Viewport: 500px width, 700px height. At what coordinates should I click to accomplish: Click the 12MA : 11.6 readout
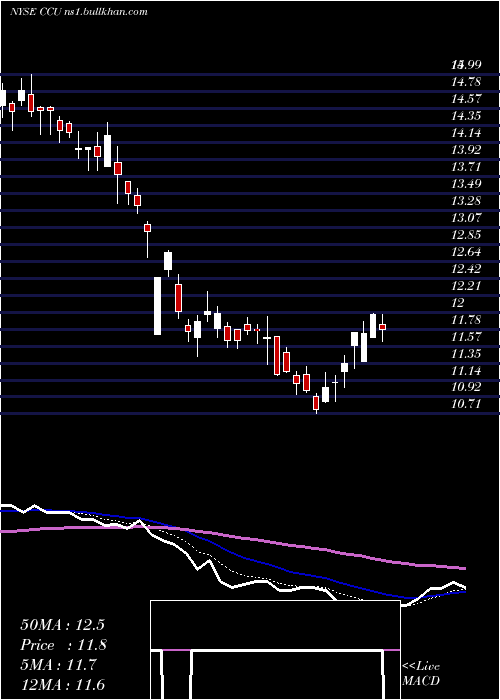(x=62, y=685)
